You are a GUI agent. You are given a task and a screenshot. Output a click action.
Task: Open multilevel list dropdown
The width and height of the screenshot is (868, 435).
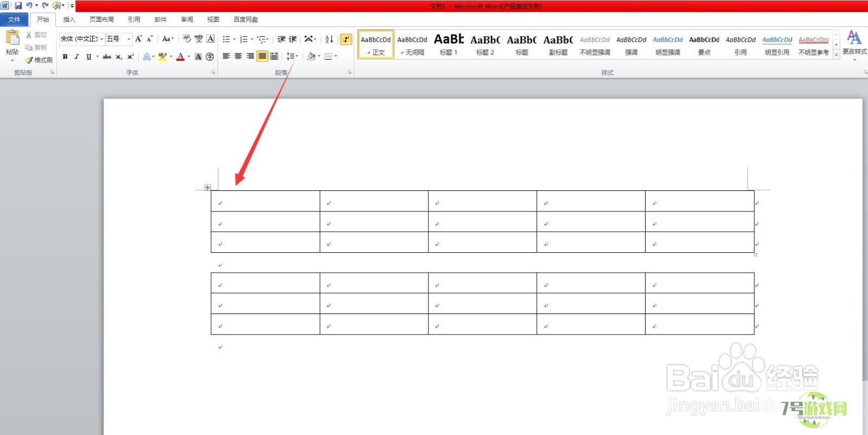click(x=263, y=39)
